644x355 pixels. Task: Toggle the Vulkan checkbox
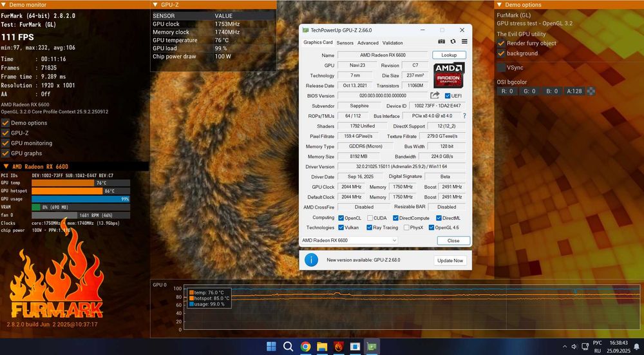tap(341, 227)
